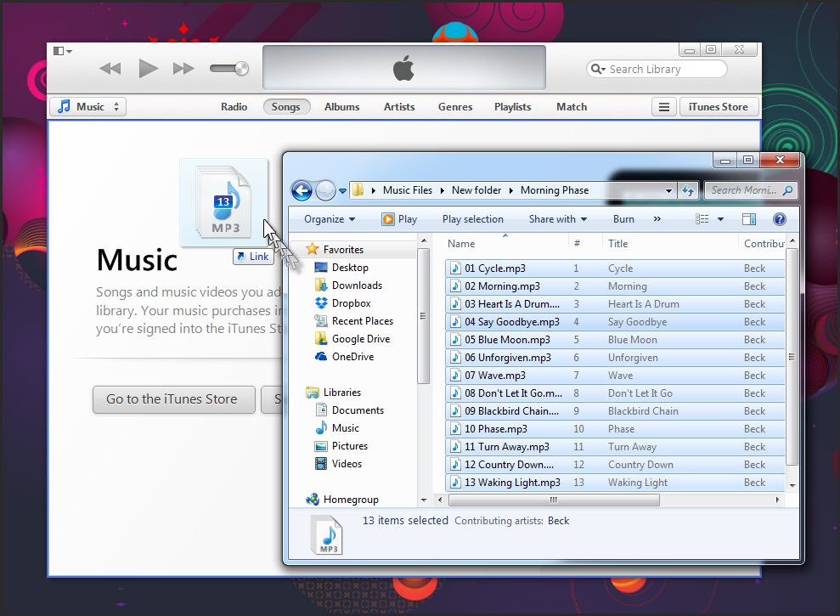Open the Videos library
The image size is (840, 616).
point(346,464)
